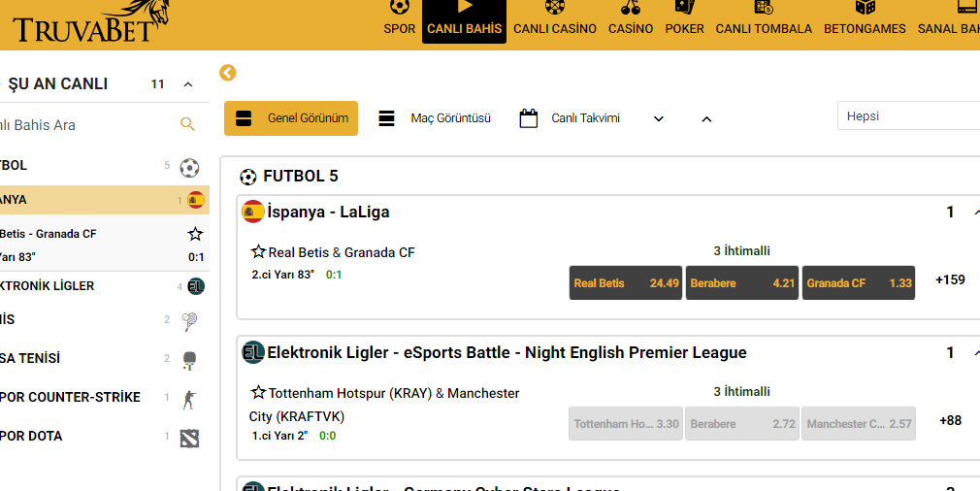The height and width of the screenshot is (491, 980).
Task: Open the SPOR section
Action: coord(400,18)
